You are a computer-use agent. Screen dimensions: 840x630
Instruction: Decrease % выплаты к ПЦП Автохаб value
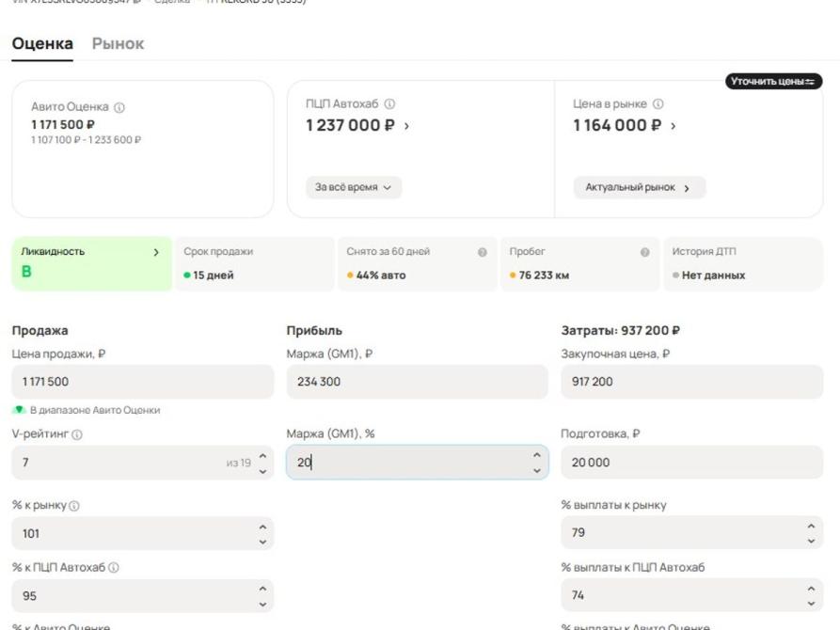[811, 604]
